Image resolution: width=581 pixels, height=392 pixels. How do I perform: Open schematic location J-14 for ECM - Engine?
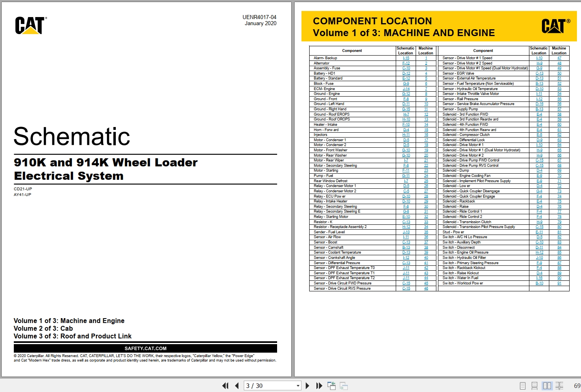coord(406,89)
